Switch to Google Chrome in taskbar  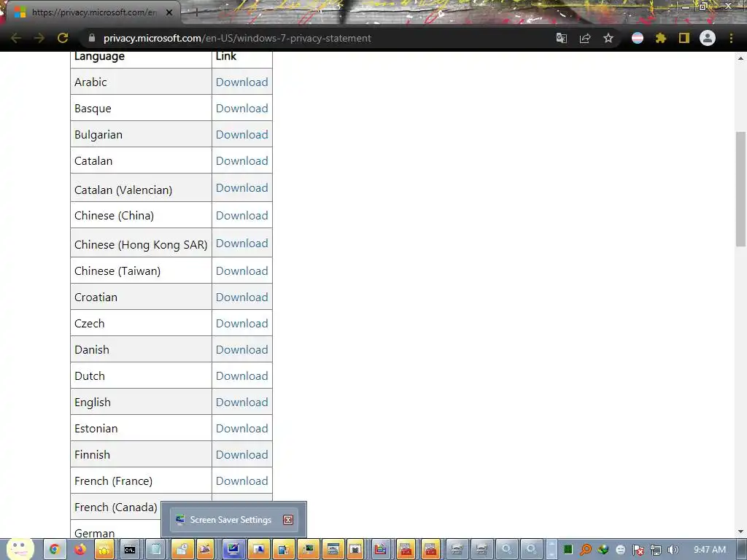54,550
